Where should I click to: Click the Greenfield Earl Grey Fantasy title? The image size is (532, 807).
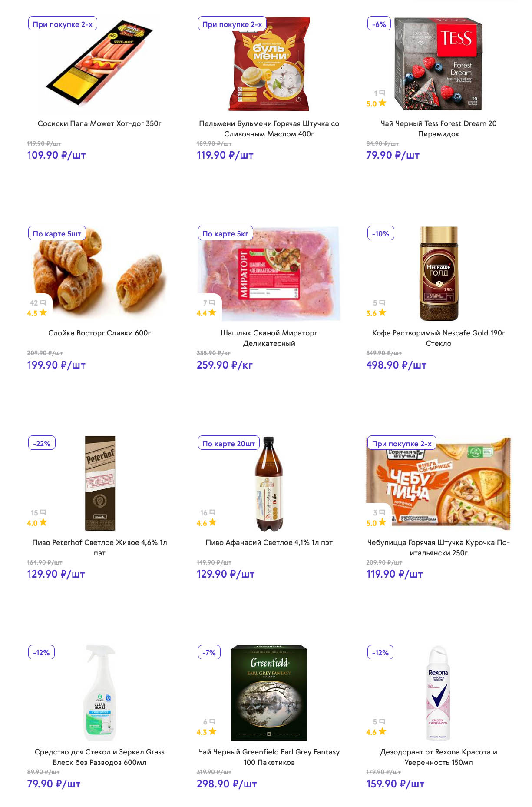269,757
